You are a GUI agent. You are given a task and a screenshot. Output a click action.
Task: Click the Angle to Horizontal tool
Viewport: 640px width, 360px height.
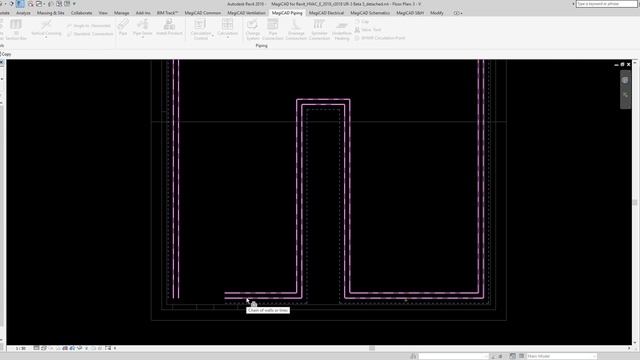coord(89,26)
